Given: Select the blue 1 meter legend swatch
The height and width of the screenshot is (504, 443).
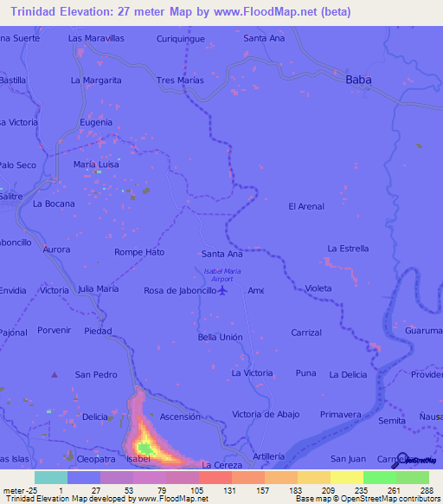Looking at the screenshot, I should [84, 477].
